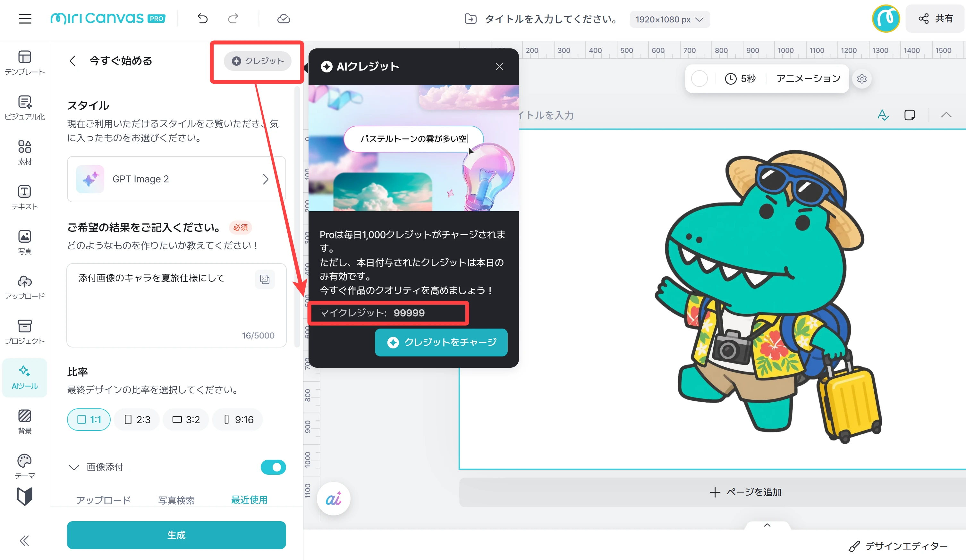Image resolution: width=966 pixels, height=560 pixels.
Task: Click the マイクレジット: 99999 value
Action: pyautogui.click(x=372, y=313)
